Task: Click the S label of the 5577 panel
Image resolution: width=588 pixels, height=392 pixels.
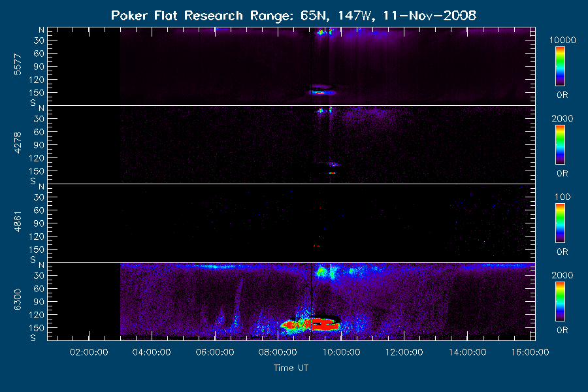Action: point(33,103)
